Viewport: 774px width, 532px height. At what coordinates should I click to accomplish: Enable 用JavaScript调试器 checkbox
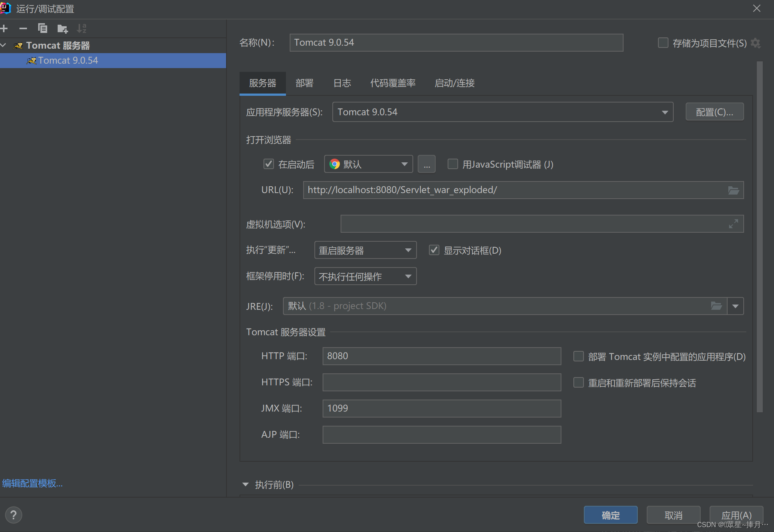(453, 164)
